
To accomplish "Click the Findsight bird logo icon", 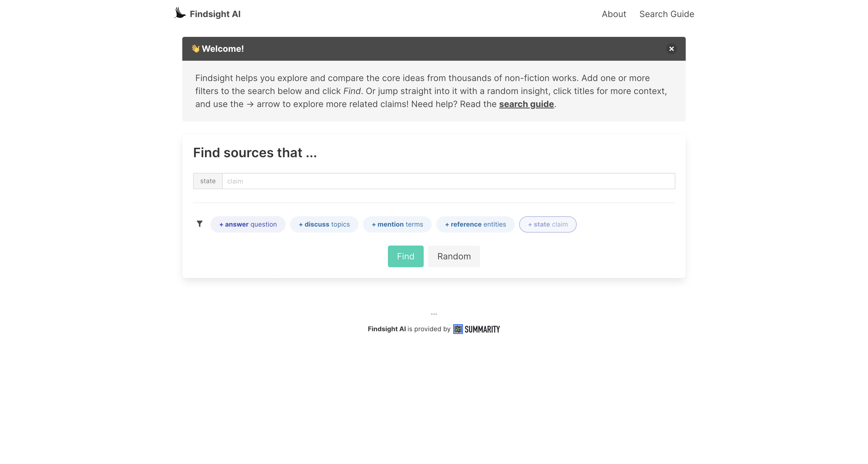I will click(x=180, y=13).
